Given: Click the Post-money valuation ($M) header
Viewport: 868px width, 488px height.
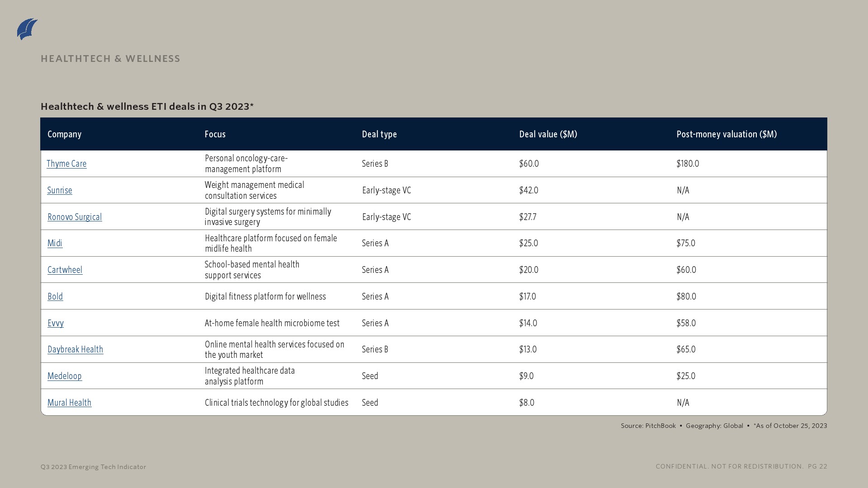Looking at the screenshot, I should tap(726, 134).
